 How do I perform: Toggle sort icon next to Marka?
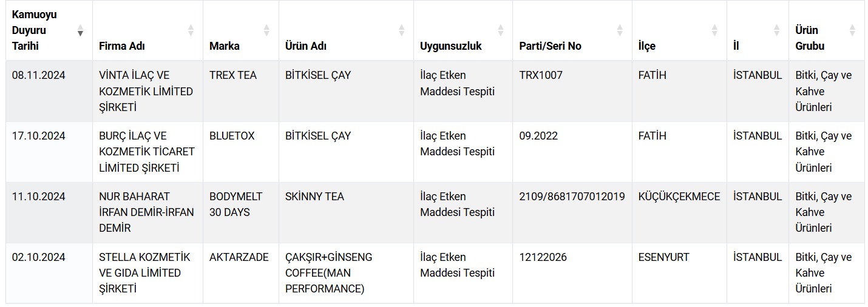[266, 30]
